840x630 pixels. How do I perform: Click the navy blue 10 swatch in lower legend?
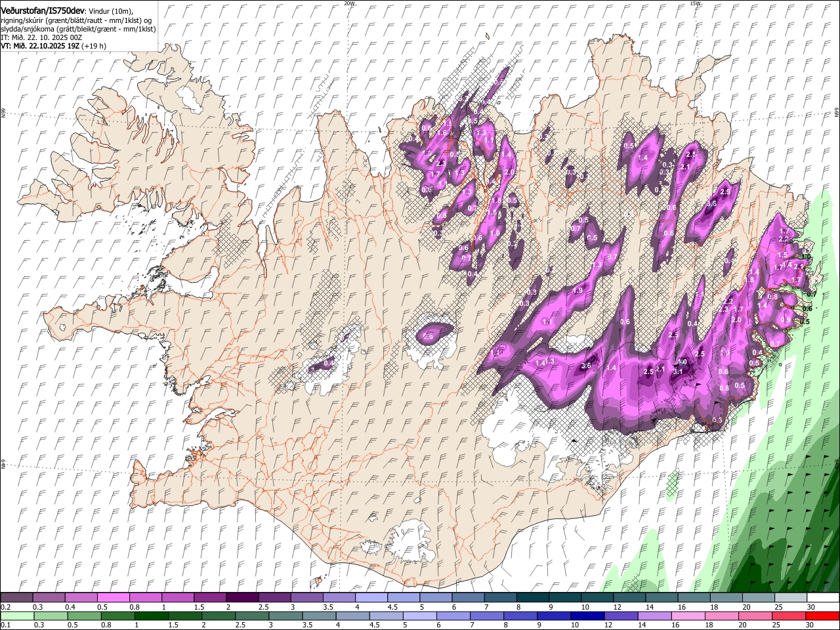587,616
